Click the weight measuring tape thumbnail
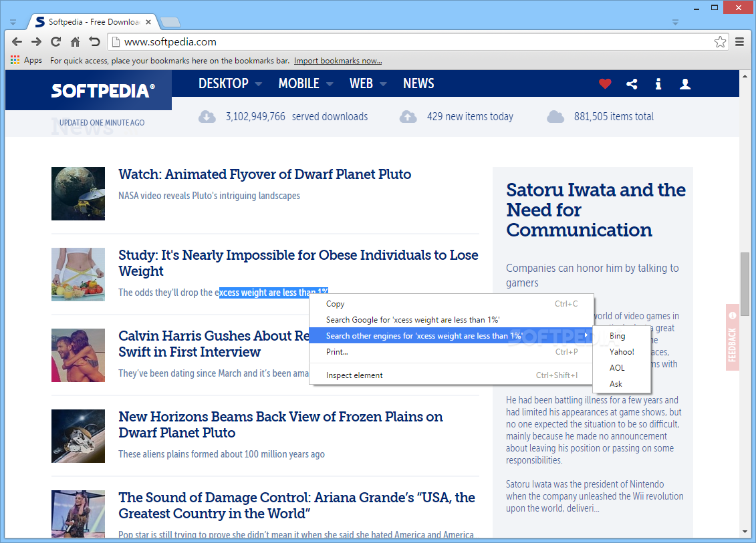The height and width of the screenshot is (543, 756). (78, 275)
